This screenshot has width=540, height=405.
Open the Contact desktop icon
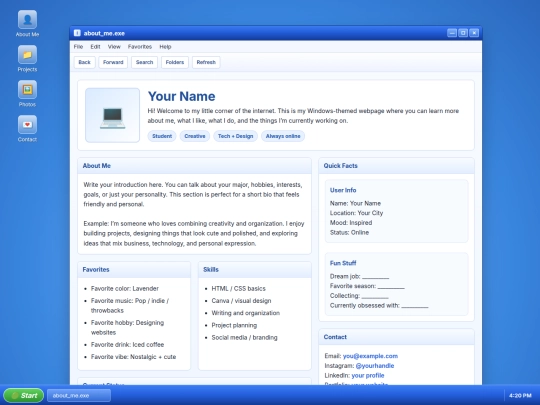pos(27,129)
